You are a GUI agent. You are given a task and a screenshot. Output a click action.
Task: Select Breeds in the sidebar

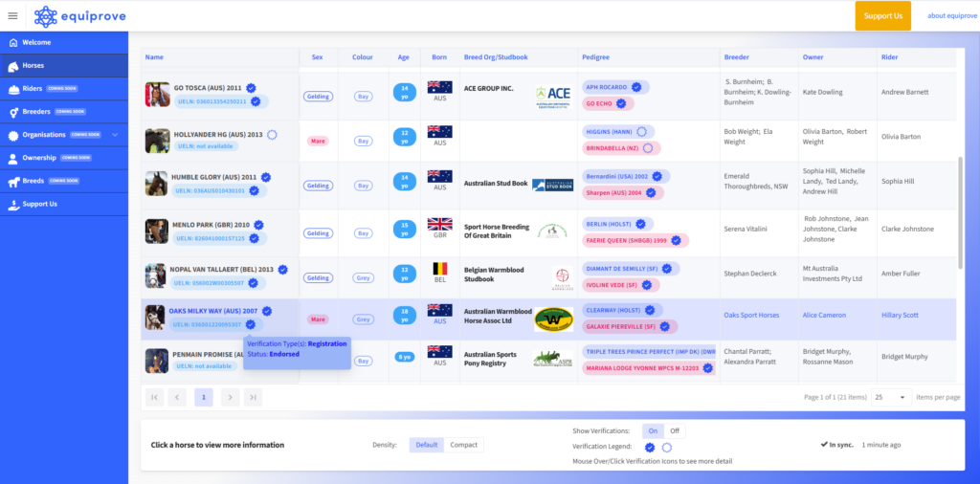point(64,181)
